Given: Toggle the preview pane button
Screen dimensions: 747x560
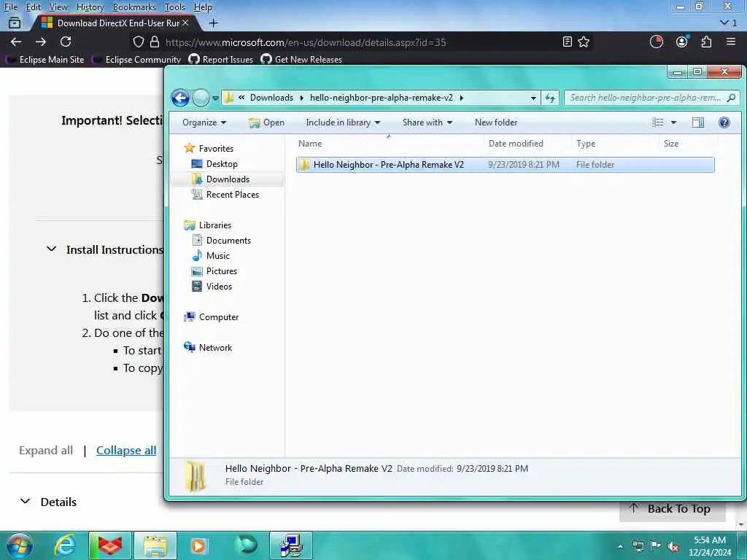Looking at the screenshot, I should (x=698, y=122).
